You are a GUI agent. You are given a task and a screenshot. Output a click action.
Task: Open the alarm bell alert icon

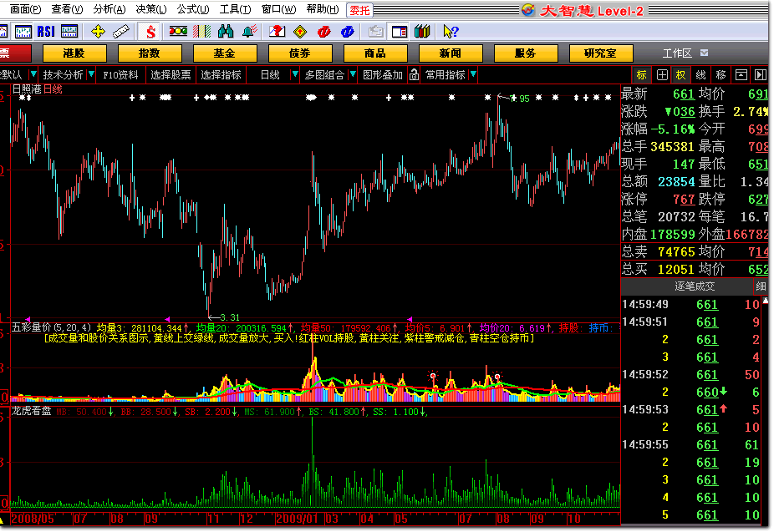tap(250, 32)
